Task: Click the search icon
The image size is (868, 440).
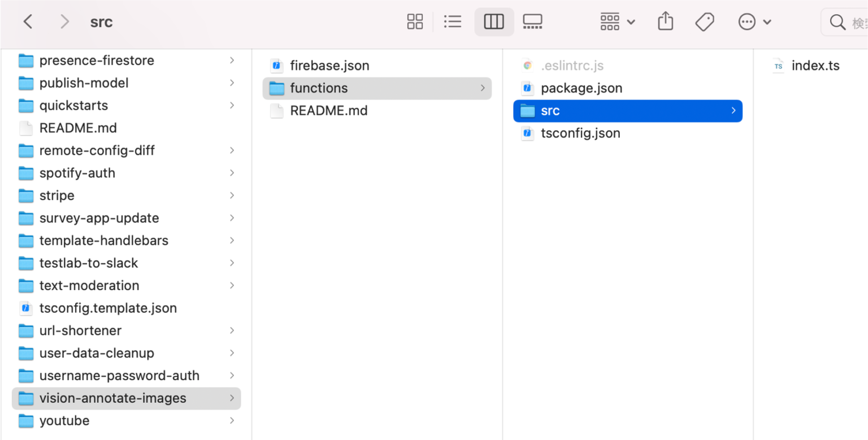Action: [837, 21]
